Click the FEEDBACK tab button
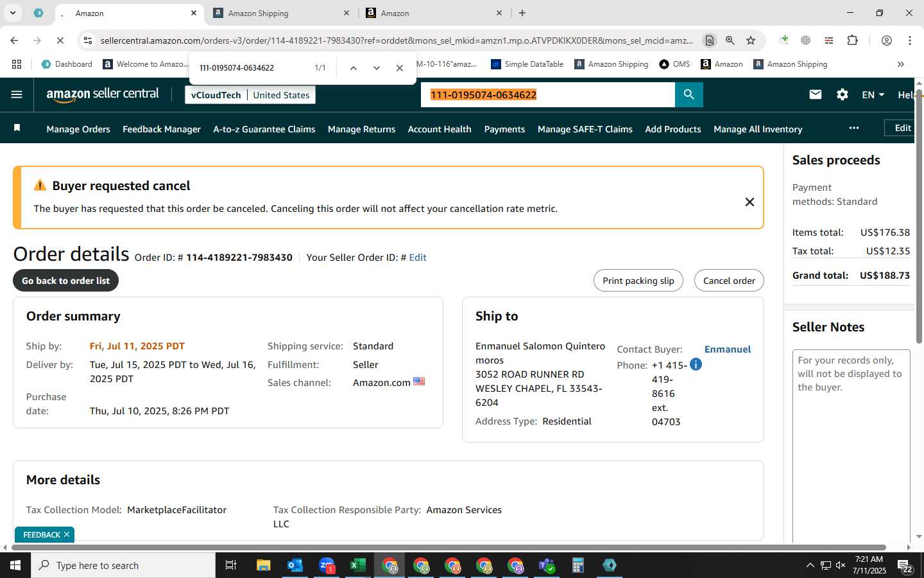 [x=42, y=534]
